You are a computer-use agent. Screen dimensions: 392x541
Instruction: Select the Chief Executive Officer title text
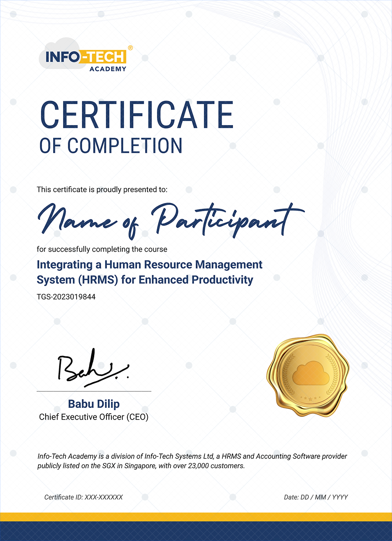(x=94, y=417)
